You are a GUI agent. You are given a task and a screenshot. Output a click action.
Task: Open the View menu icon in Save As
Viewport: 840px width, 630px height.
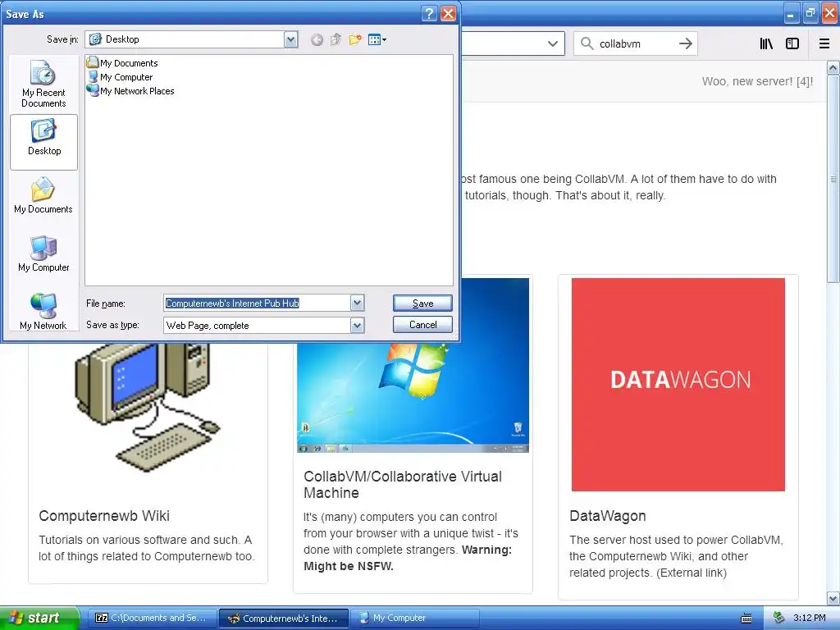click(377, 39)
